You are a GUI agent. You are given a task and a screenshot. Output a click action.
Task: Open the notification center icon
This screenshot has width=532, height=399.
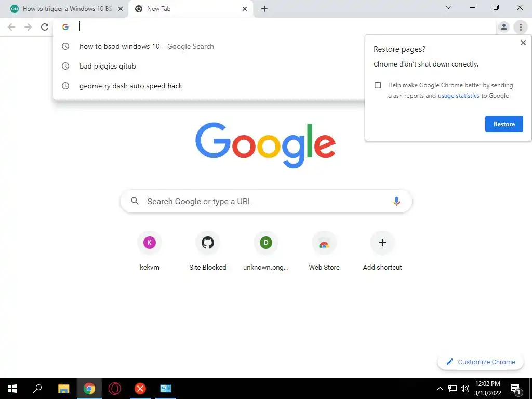[516, 389]
